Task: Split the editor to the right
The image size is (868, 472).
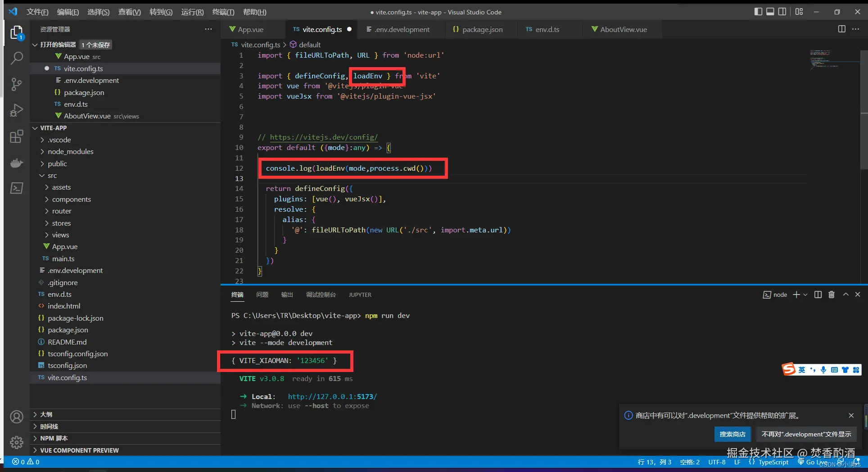Action: click(841, 29)
